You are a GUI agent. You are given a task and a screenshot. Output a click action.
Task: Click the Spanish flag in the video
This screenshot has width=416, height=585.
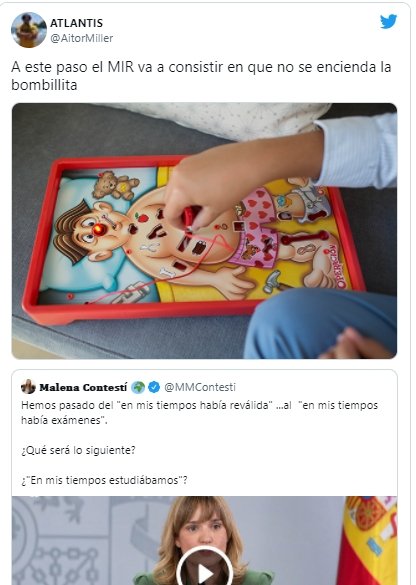(x=367, y=541)
